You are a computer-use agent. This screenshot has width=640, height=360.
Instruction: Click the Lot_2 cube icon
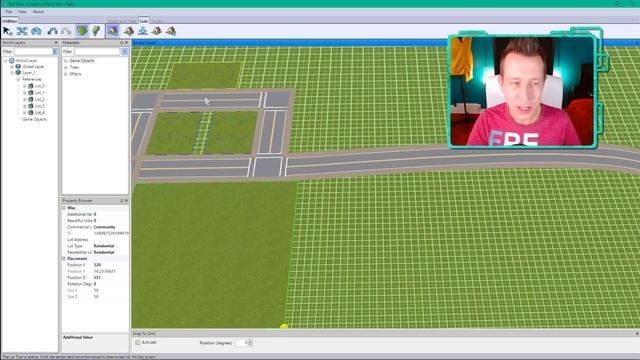click(31, 99)
